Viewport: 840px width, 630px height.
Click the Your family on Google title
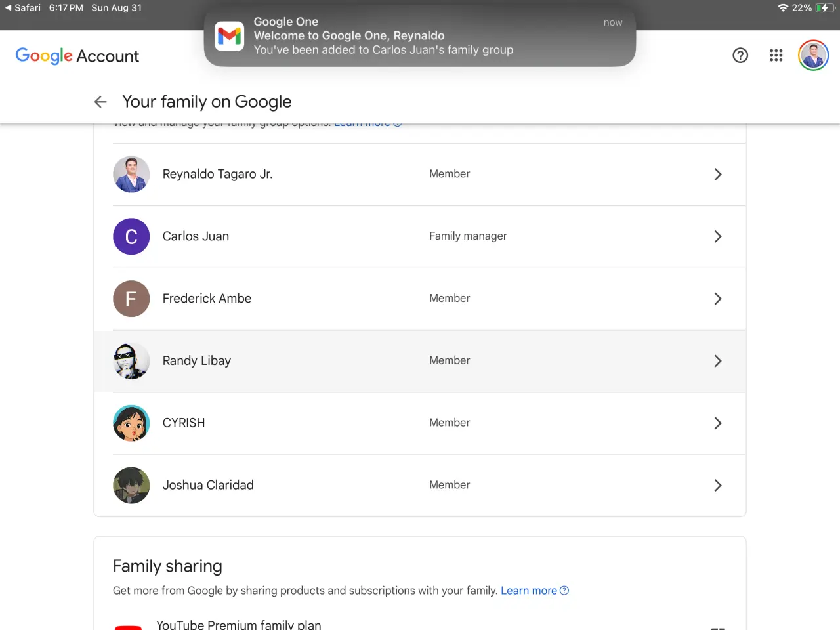(207, 102)
